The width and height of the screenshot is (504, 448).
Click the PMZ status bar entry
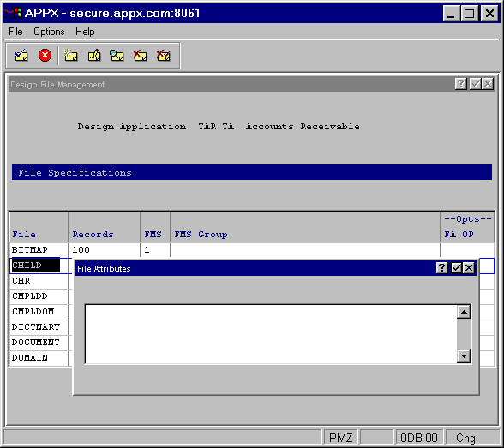click(341, 438)
